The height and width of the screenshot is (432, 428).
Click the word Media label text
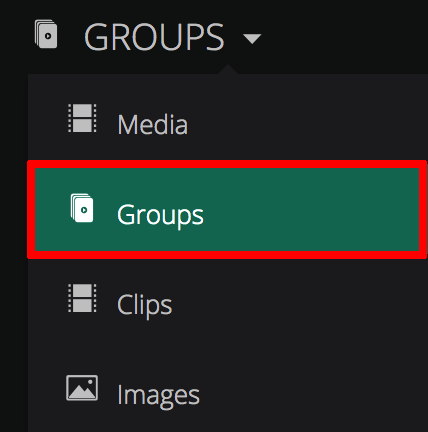click(153, 124)
